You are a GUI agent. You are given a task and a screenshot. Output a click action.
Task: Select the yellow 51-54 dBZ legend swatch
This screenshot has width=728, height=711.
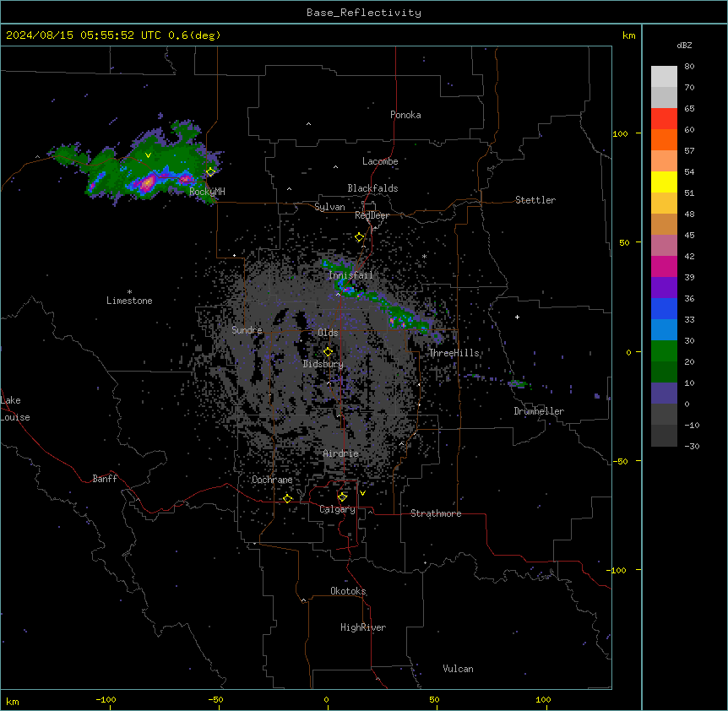[664, 182]
